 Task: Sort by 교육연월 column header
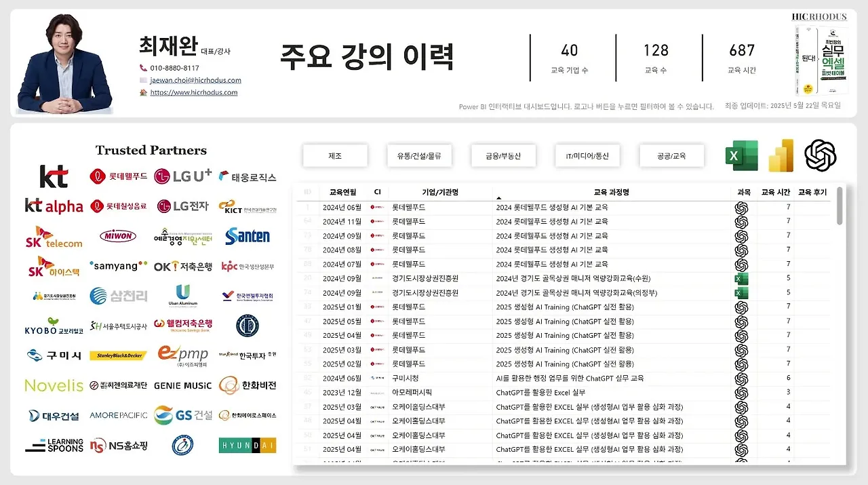coord(342,193)
